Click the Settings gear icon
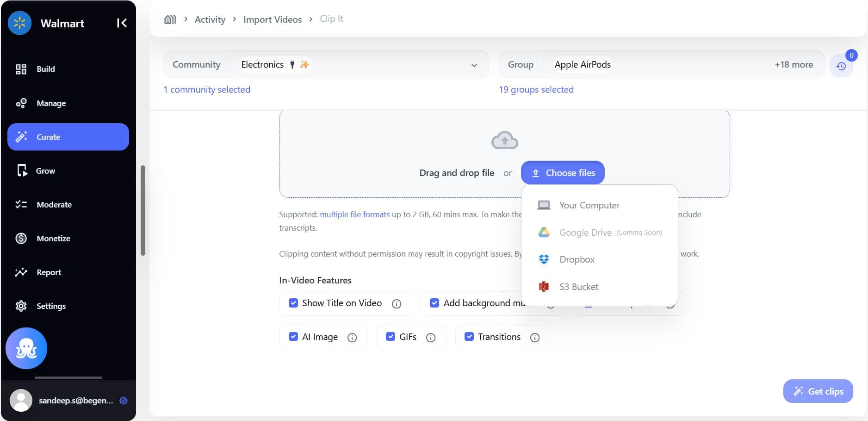The width and height of the screenshot is (868, 421). (21, 306)
